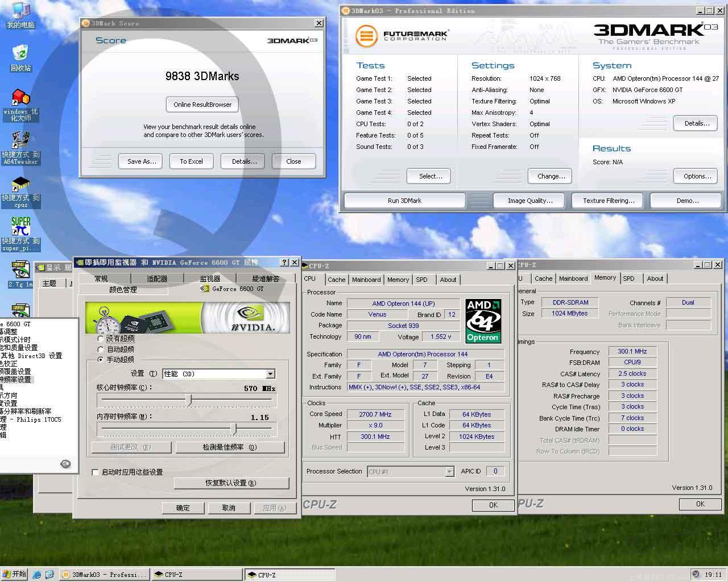The image size is (728, 582).
Task: Click the Online ResultBrowser button
Action: click(202, 105)
